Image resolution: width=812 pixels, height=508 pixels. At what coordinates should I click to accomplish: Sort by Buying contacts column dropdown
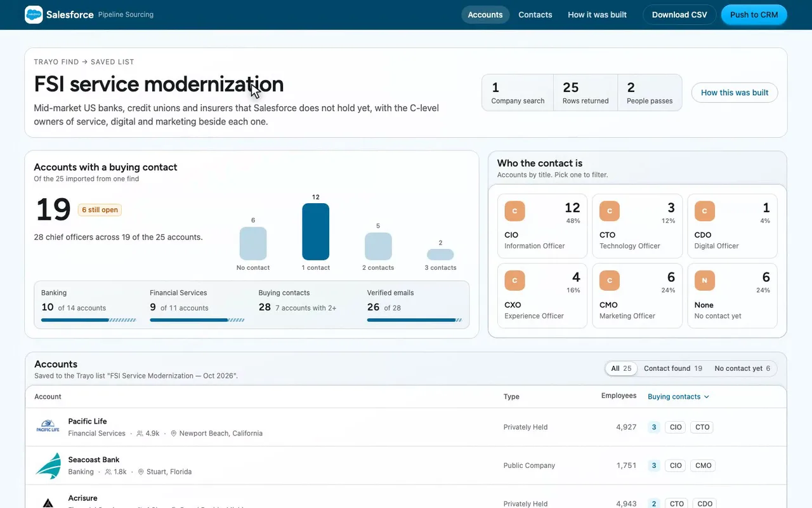tap(678, 397)
